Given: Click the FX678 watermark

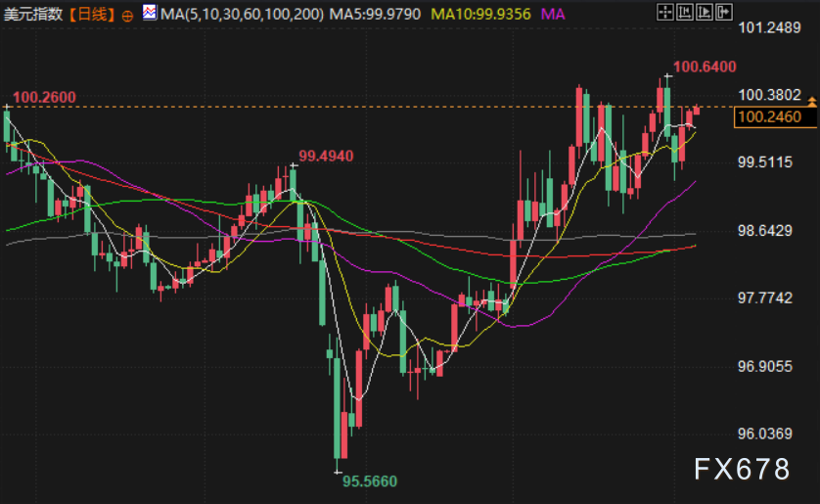Looking at the screenshot, I should 741,470.
